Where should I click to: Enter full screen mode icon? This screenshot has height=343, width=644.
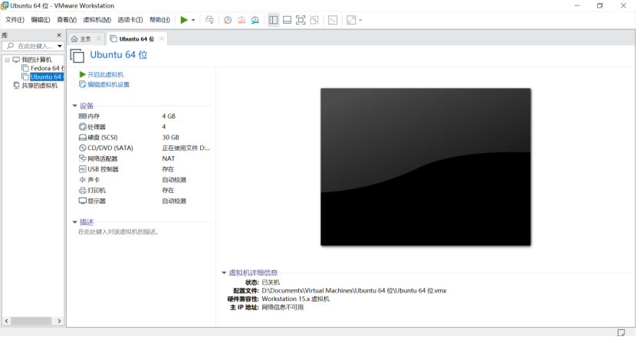coord(301,20)
